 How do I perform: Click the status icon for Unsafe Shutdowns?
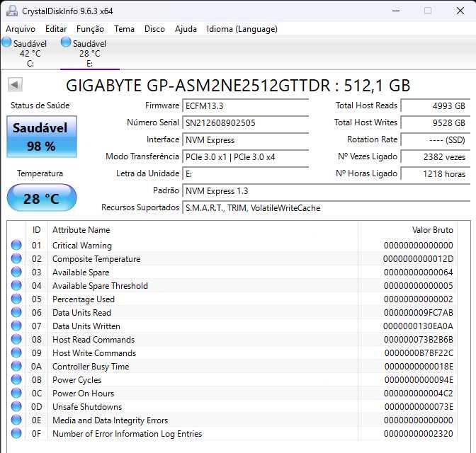pos(16,406)
